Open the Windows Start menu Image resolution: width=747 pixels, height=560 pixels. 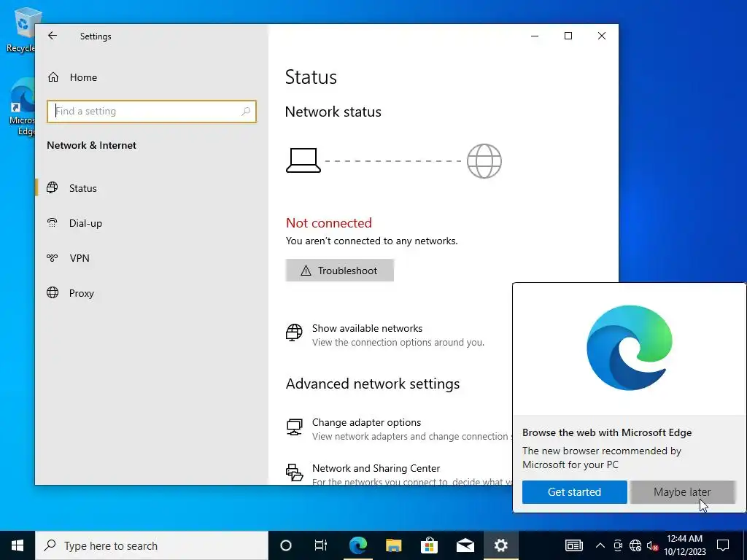coord(18,545)
